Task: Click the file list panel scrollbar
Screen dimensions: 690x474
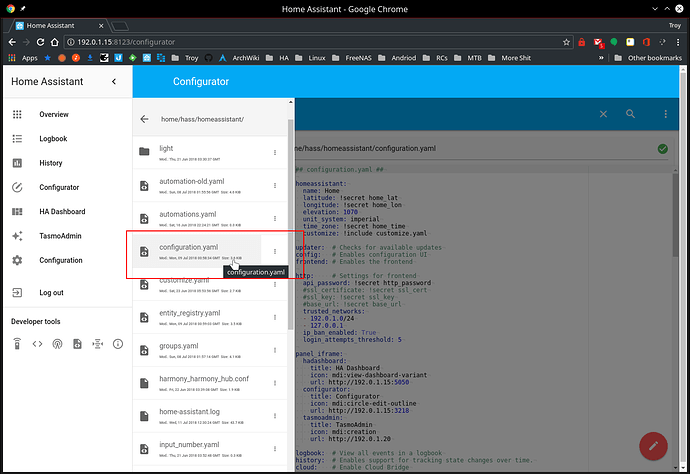Action: [290, 224]
